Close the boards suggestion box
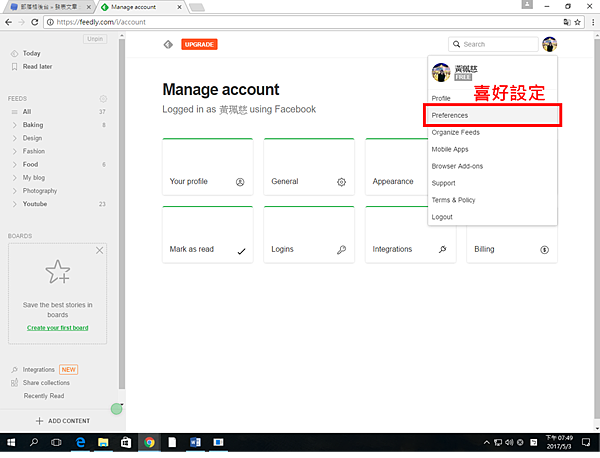This screenshot has width=600, height=458. (x=99, y=251)
